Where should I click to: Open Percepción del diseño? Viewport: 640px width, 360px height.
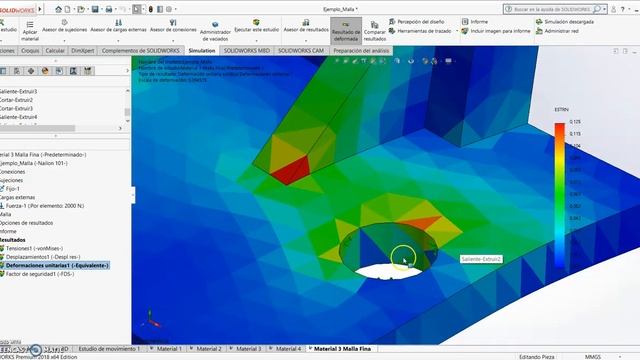point(417,22)
